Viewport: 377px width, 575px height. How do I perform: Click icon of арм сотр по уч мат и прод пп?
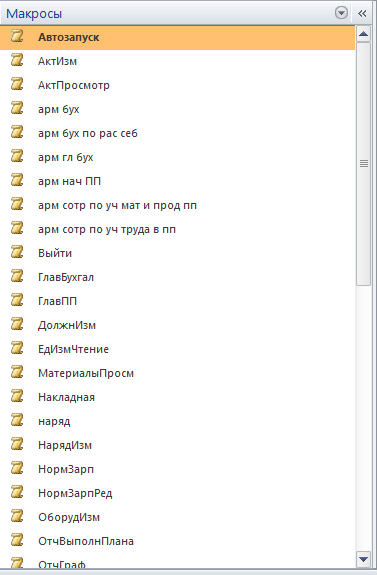tap(17, 204)
